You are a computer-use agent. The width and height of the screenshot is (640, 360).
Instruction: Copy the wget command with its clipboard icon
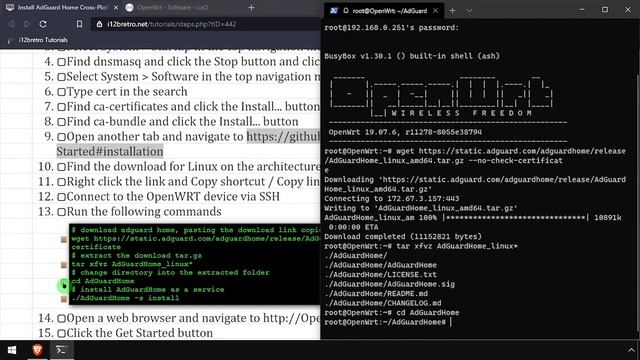click(x=64, y=239)
